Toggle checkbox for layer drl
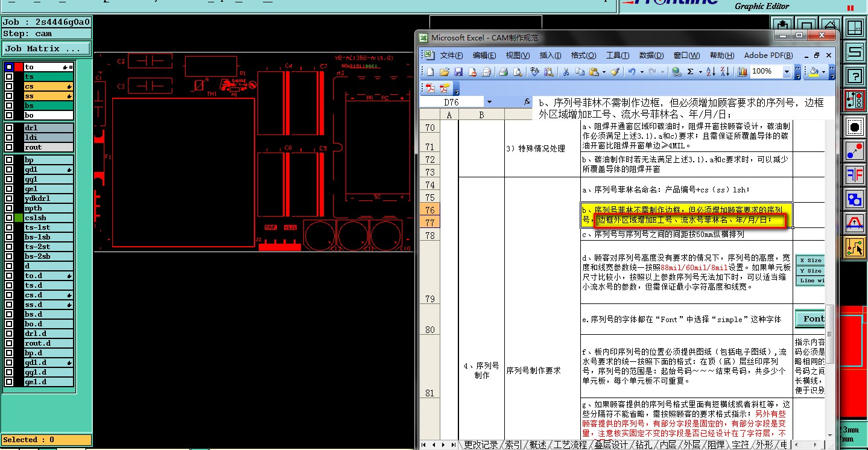Screen dimensions: 868x450 pos(9,128)
